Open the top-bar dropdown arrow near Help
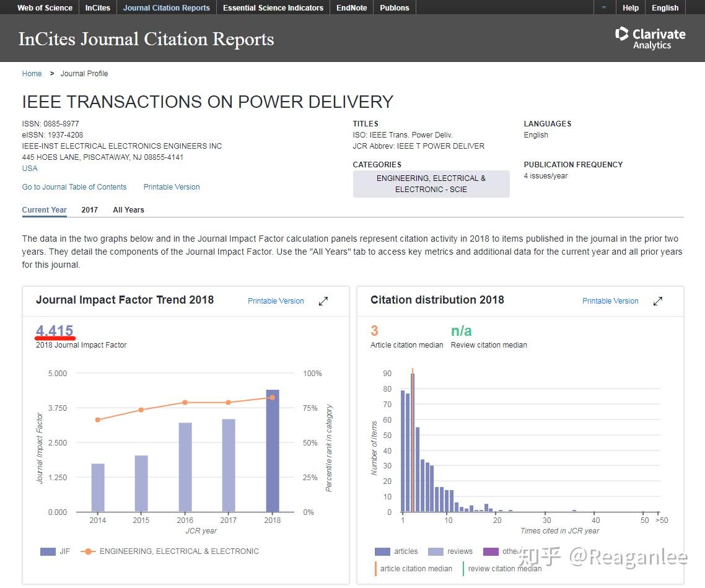The width and height of the screenshot is (705, 588). pos(604,7)
